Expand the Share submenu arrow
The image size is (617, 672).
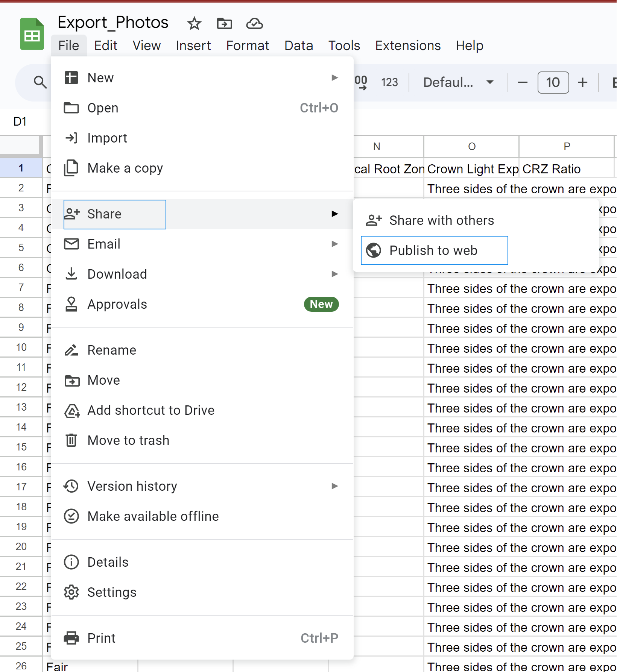point(334,214)
